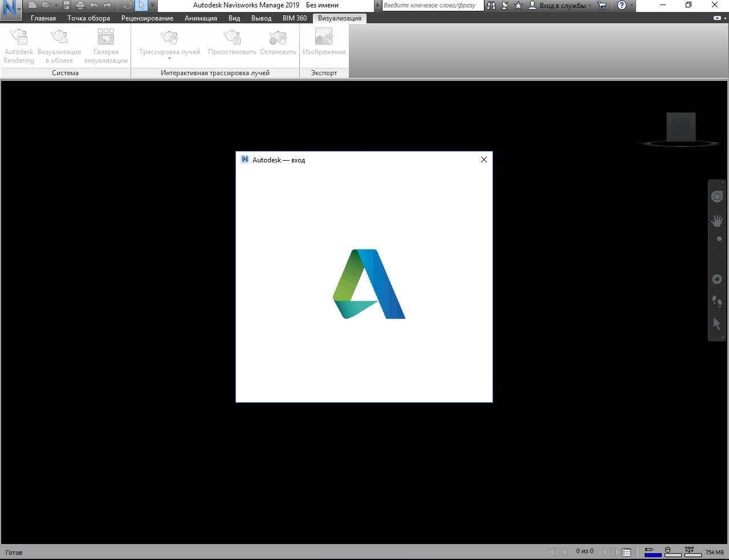The image size is (729, 560).
Task: Select the arrow Select tool in navigation bar
Action: point(717,324)
